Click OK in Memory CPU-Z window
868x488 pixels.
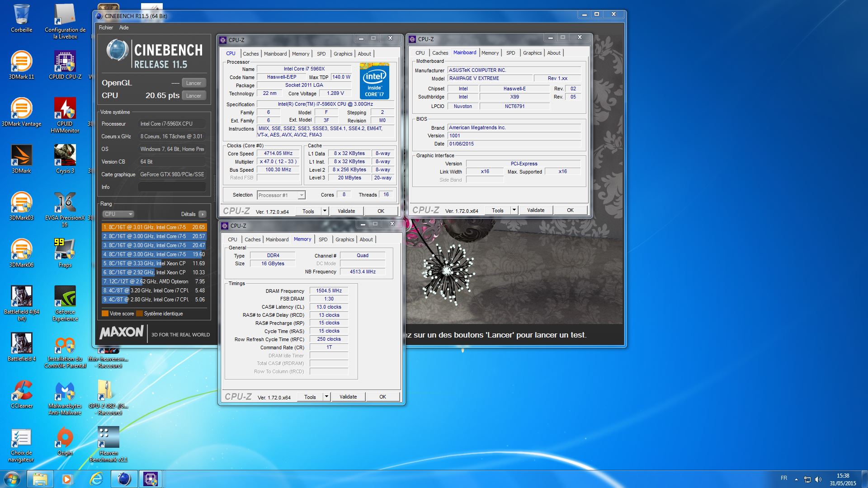pos(383,397)
